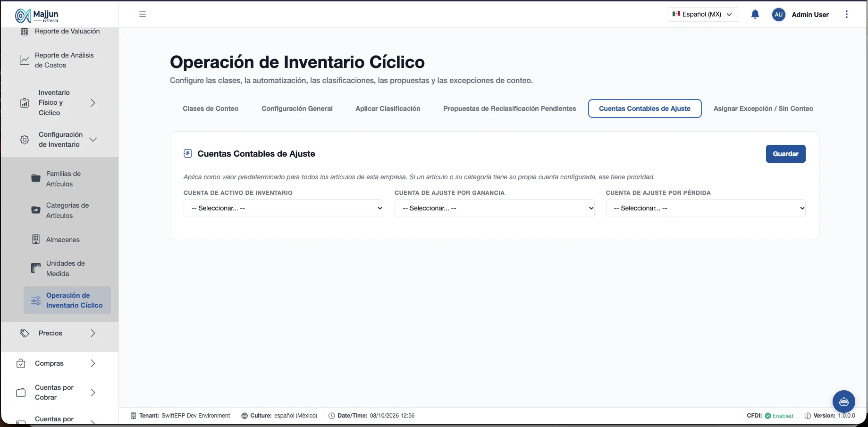Viewport: 868px width, 427px height.
Task: Switch to Configuración General tab
Action: [x=297, y=109]
